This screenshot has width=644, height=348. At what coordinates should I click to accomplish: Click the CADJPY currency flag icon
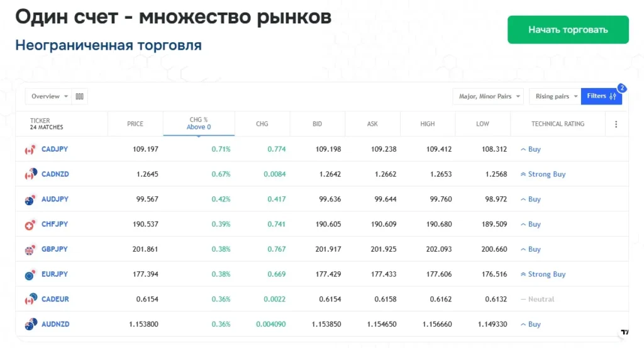(x=30, y=150)
